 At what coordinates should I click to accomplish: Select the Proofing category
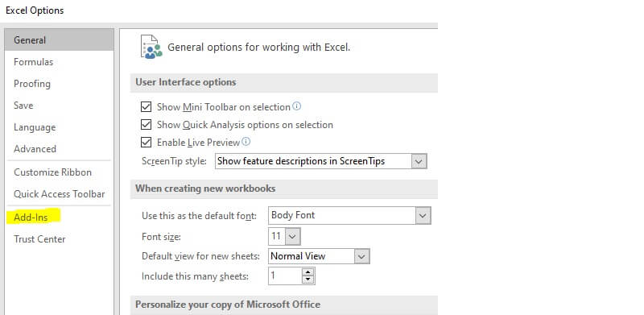[x=32, y=84]
